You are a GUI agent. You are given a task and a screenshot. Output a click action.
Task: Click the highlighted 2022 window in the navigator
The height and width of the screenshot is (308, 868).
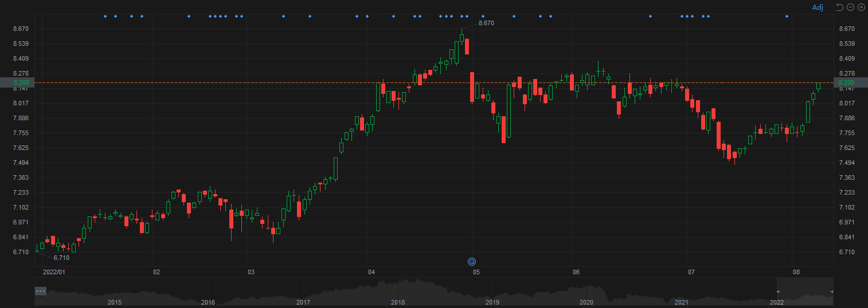click(x=805, y=291)
